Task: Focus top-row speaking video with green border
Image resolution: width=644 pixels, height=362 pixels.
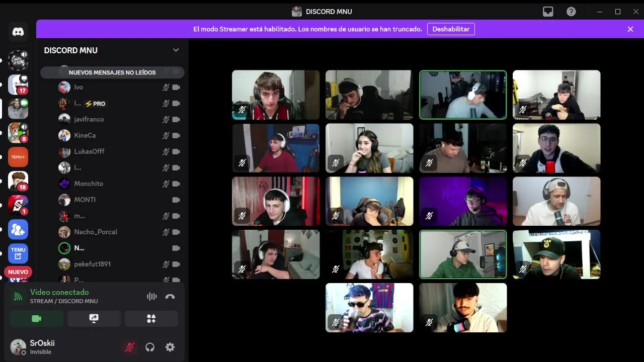Action: 463,95
